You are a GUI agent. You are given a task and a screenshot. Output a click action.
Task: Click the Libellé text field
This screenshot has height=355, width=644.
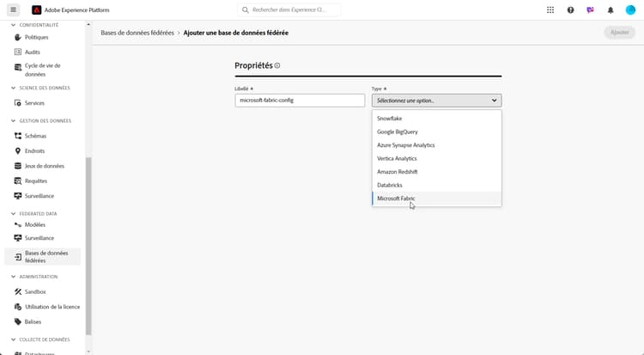tap(300, 101)
